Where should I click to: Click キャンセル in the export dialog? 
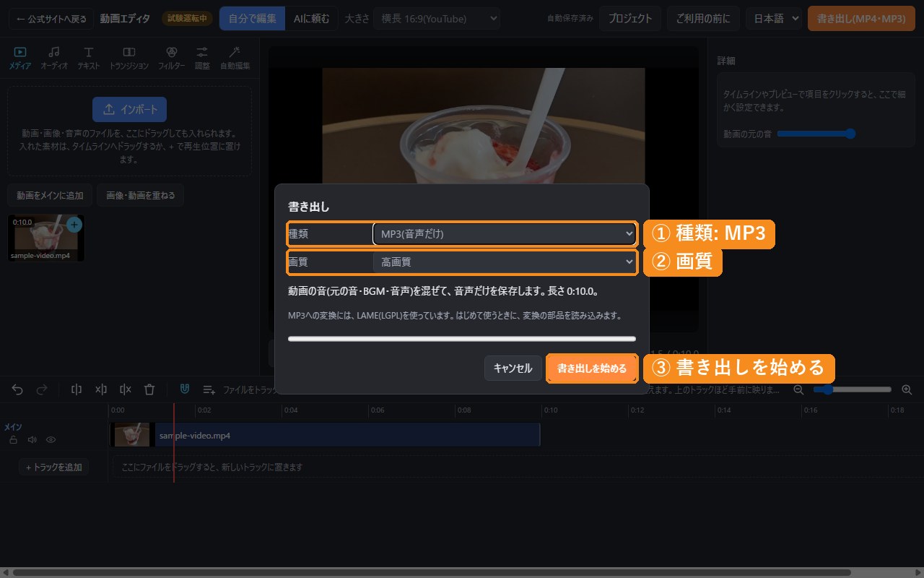click(513, 368)
